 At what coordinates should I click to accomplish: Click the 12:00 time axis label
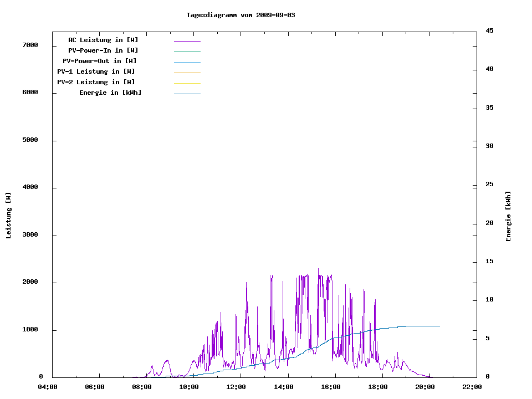[x=236, y=387]
